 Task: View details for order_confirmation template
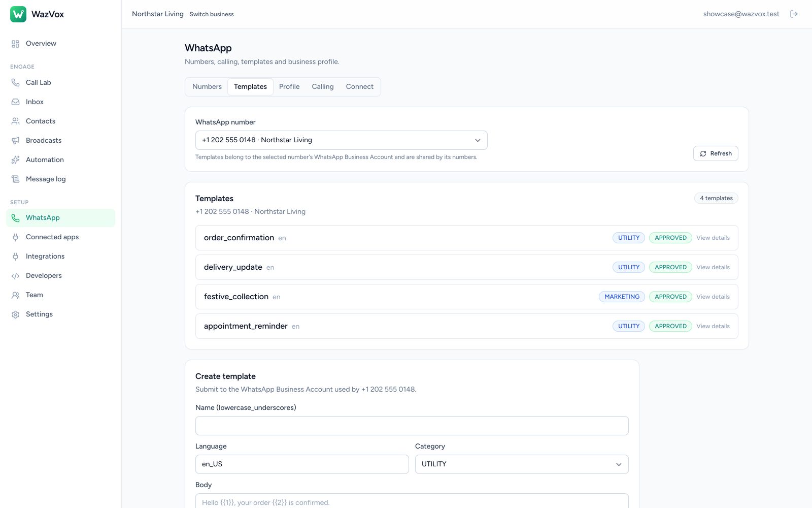point(713,238)
